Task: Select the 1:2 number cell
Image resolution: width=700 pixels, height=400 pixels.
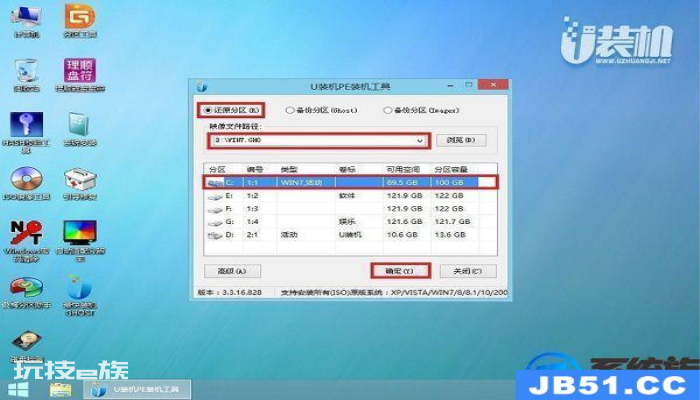Action: [252, 196]
